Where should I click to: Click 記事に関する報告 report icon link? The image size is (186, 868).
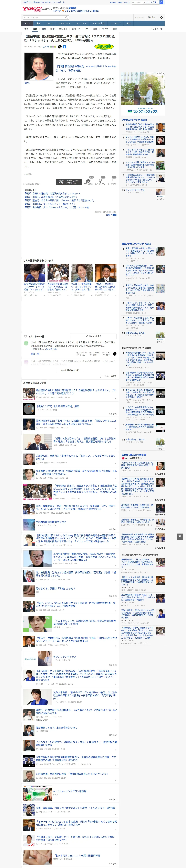click(x=32, y=184)
